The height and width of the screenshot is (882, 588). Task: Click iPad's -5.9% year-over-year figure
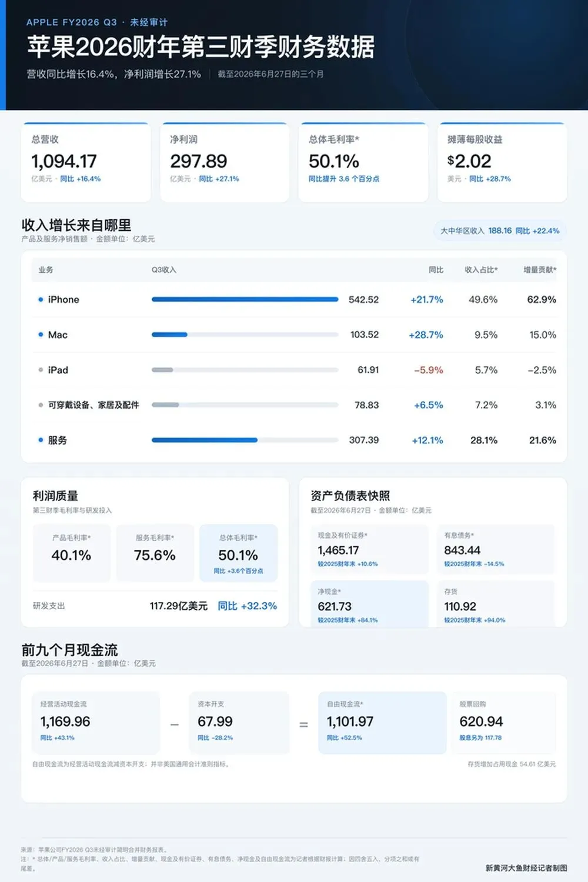pos(429,370)
